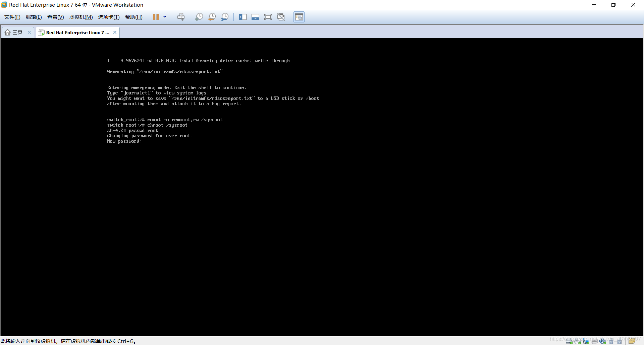Click 'Entering emergency mode' message line
The image size is (644, 345).
(x=177, y=88)
